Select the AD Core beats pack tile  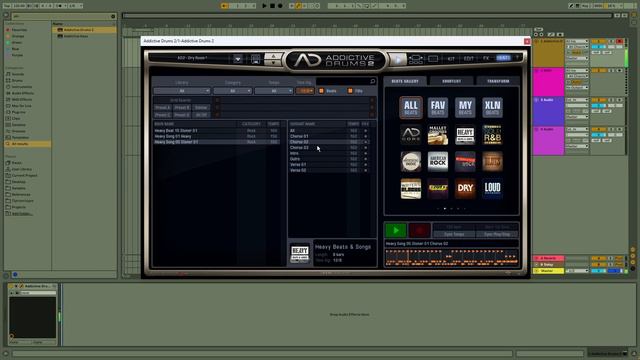[411, 135]
